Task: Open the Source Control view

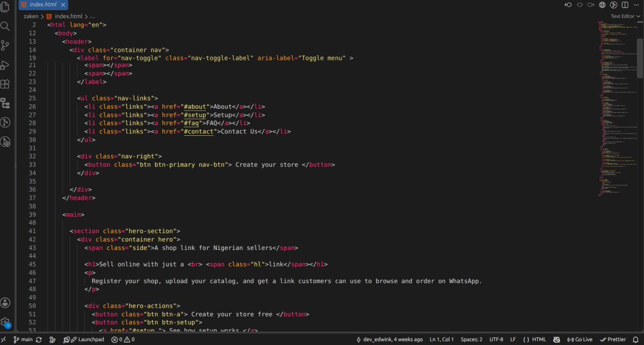Action: tap(5, 45)
